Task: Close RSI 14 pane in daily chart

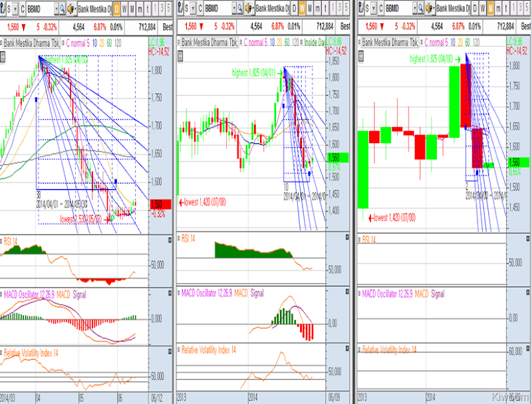Action: 170,240
